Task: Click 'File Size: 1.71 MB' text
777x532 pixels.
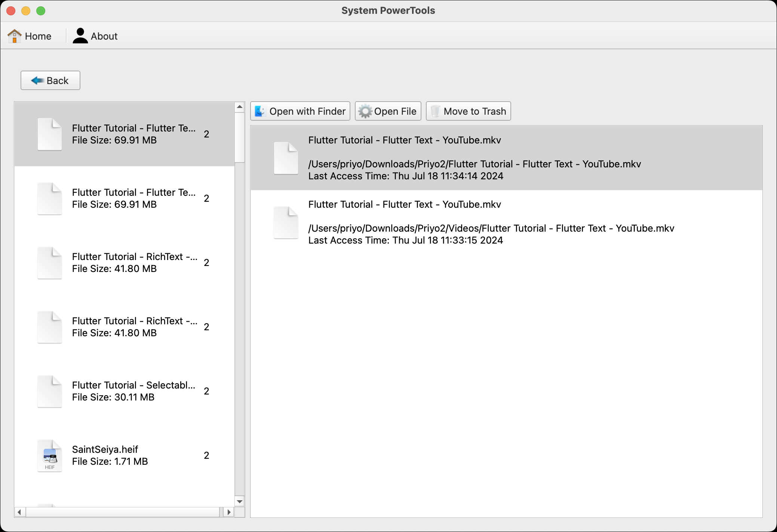Action: pos(110,461)
